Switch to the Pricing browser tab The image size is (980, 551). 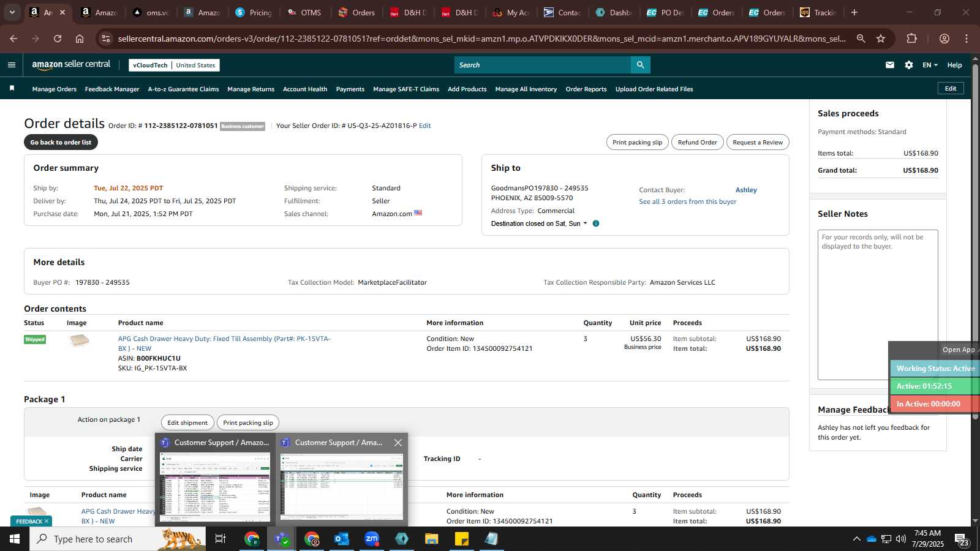tap(253, 12)
